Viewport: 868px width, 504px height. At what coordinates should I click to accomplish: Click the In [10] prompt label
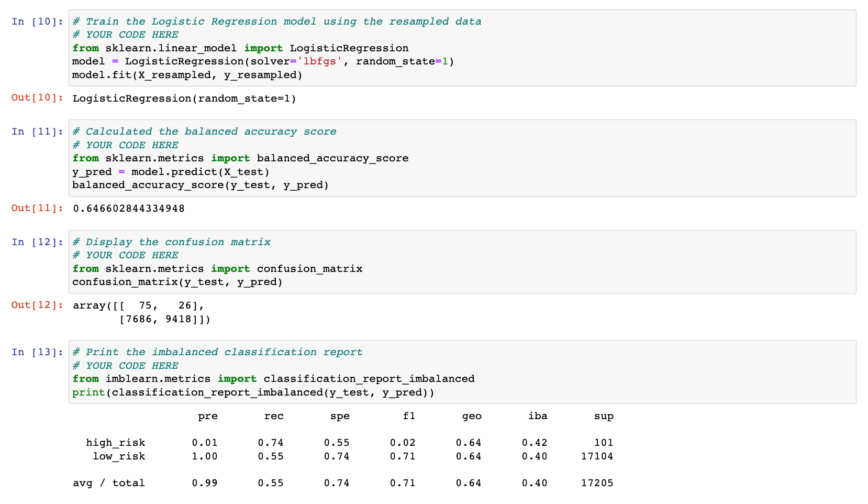pyautogui.click(x=37, y=21)
